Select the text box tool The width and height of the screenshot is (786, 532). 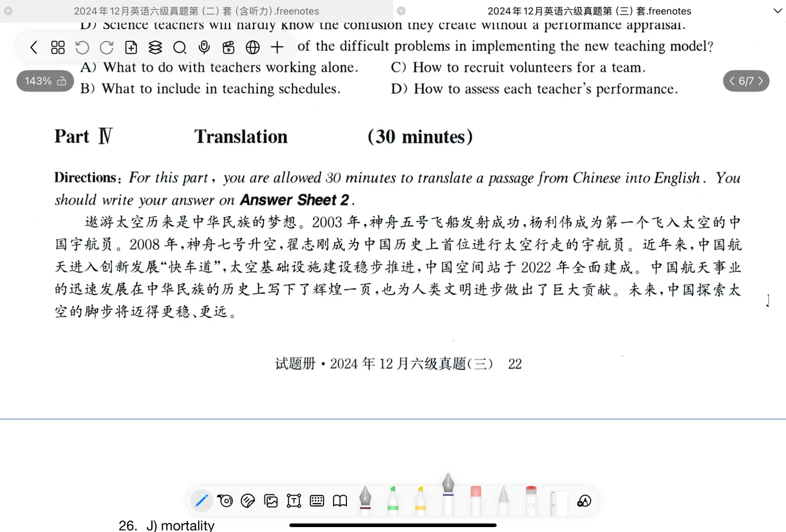294,501
